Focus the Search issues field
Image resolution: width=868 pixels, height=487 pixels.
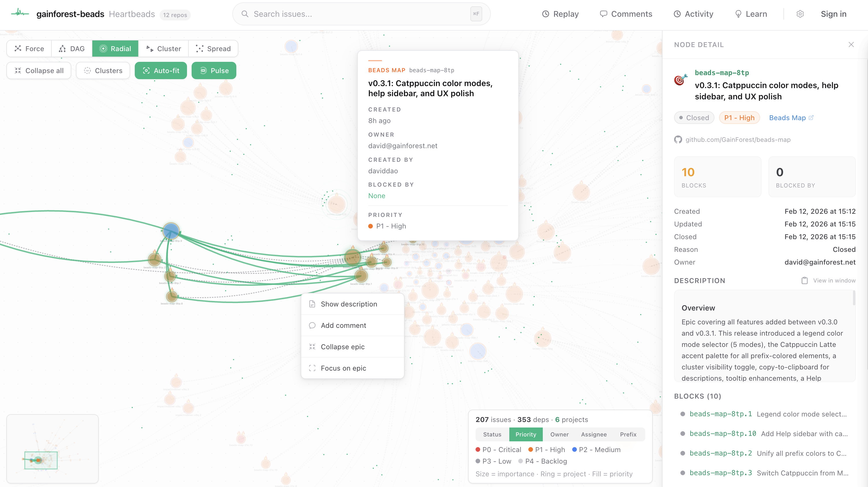[x=361, y=14]
